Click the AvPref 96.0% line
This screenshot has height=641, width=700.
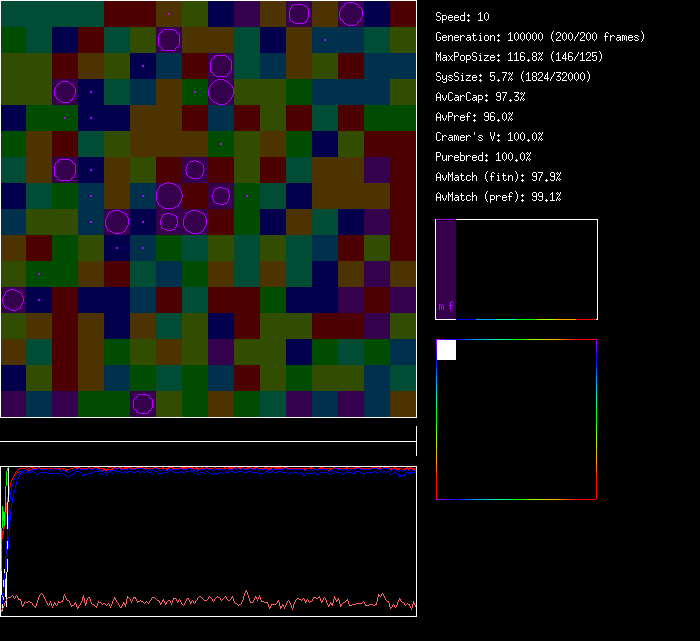click(x=474, y=117)
